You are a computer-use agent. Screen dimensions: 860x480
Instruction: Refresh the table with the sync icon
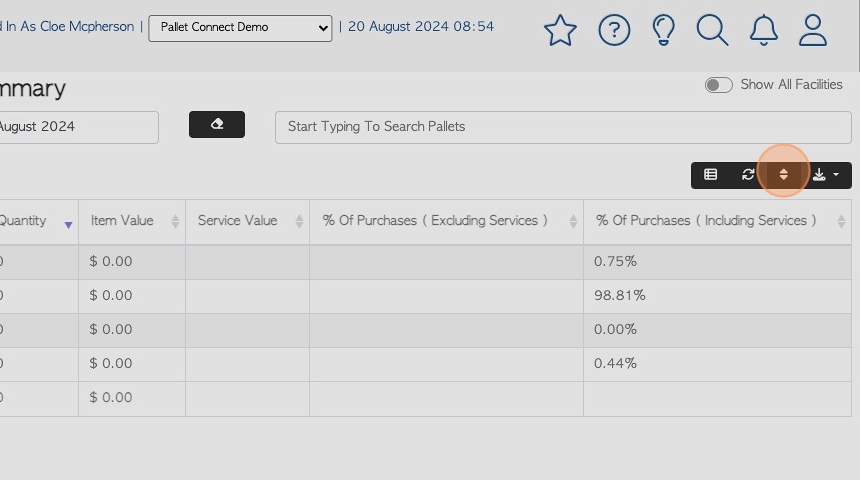748,174
